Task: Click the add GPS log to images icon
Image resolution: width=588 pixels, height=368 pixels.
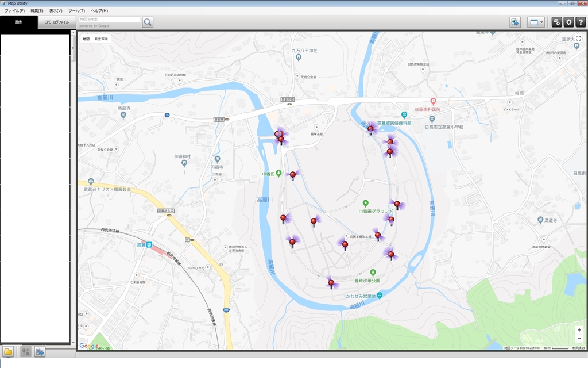Action: pos(40,352)
